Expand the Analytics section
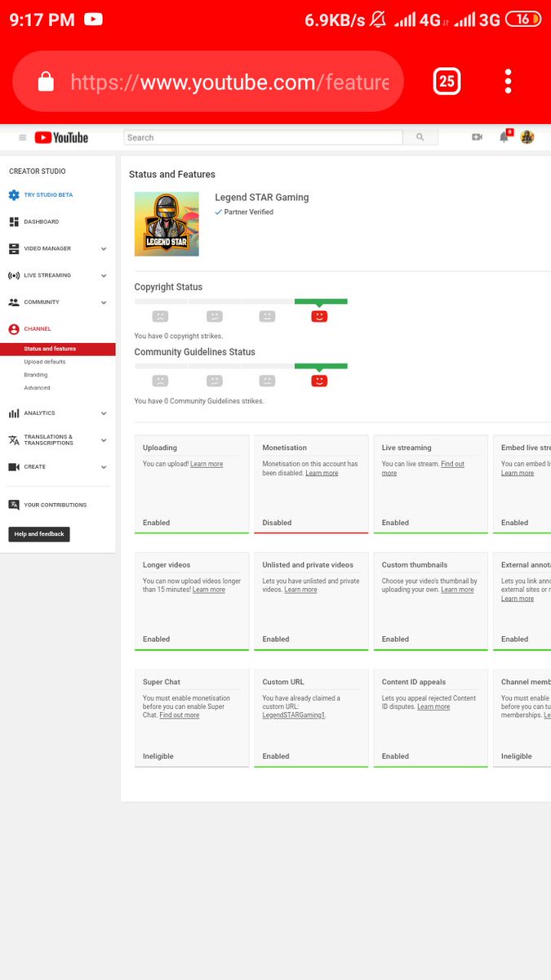The width and height of the screenshot is (551, 980). point(104,413)
